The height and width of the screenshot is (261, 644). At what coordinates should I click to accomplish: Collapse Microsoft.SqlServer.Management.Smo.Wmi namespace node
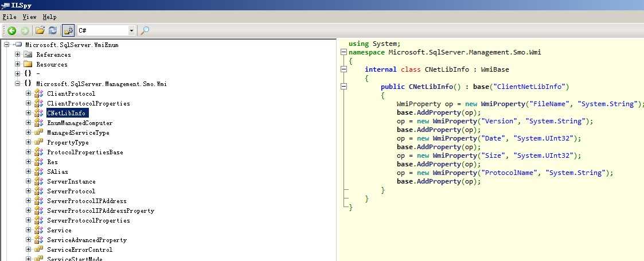pyautogui.click(x=17, y=83)
